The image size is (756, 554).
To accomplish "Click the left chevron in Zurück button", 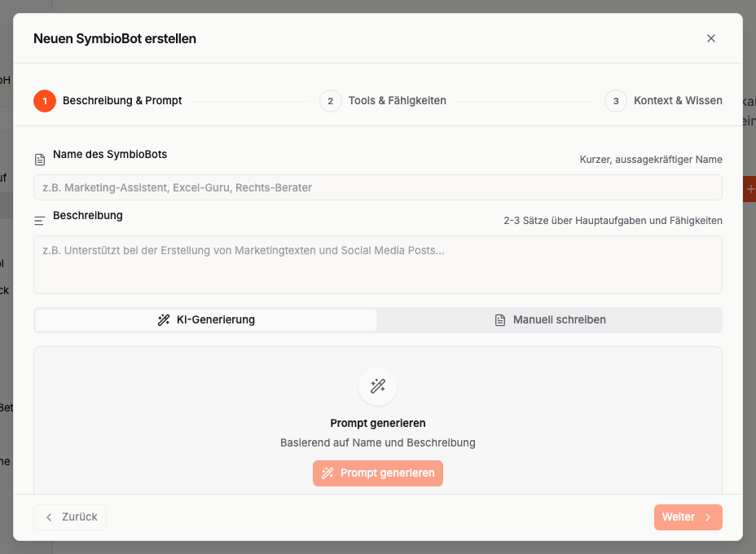I will tap(49, 517).
